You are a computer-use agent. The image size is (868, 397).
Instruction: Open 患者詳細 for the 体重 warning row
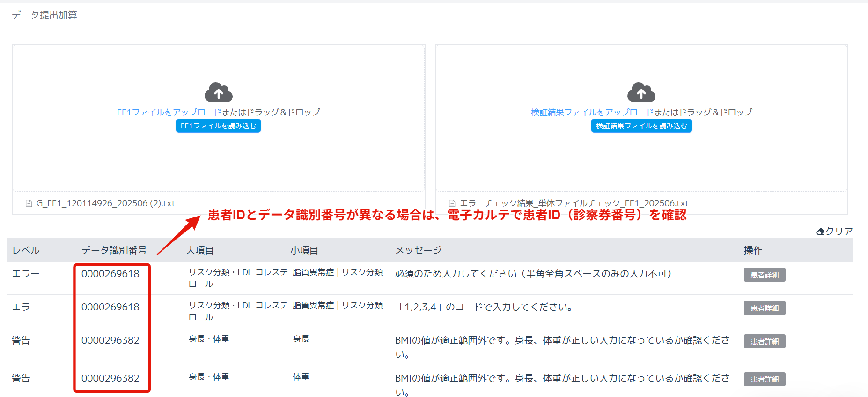[765, 379]
